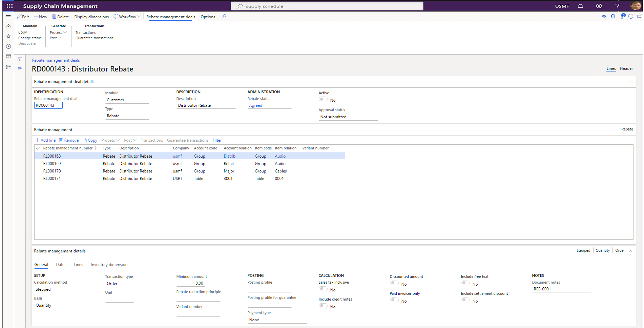Click the Minimum amount field
The image size is (644, 328).
pos(198,283)
